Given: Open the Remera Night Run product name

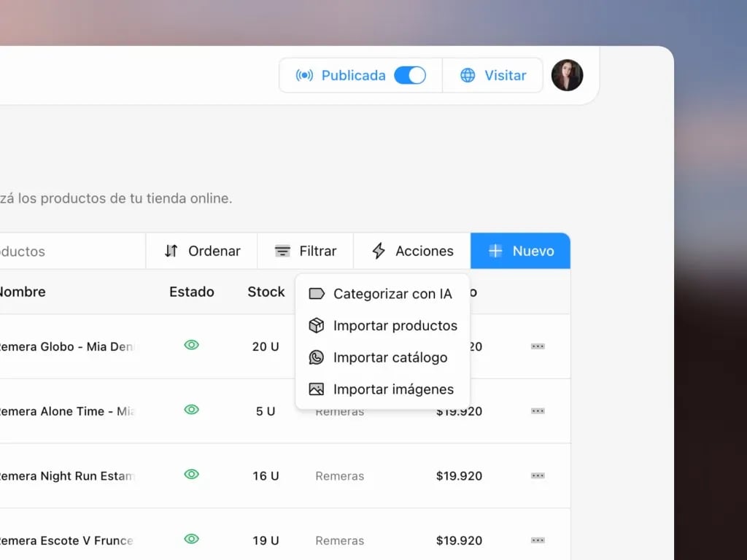Looking at the screenshot, I should click(x=66, y=476).
